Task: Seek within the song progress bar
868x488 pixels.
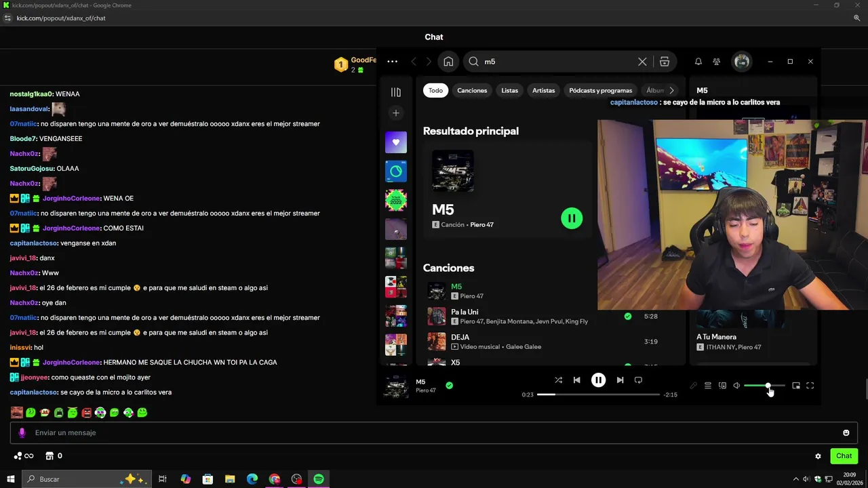Action: point(598,394)
